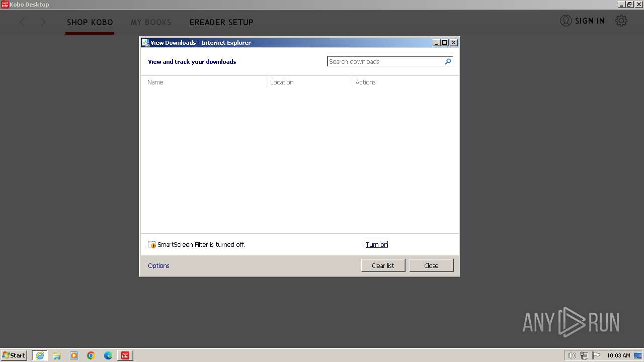Image resolution: width=644 pixels, height=362 pixels.
Task: Open Action Center flag icon
Action: 596,355
